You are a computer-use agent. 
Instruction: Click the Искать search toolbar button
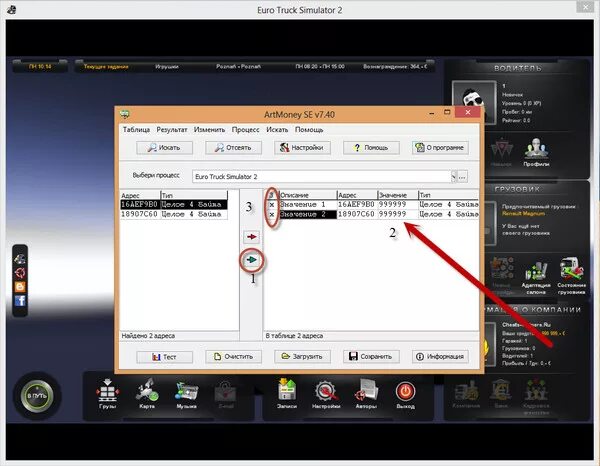coord(165,148)
